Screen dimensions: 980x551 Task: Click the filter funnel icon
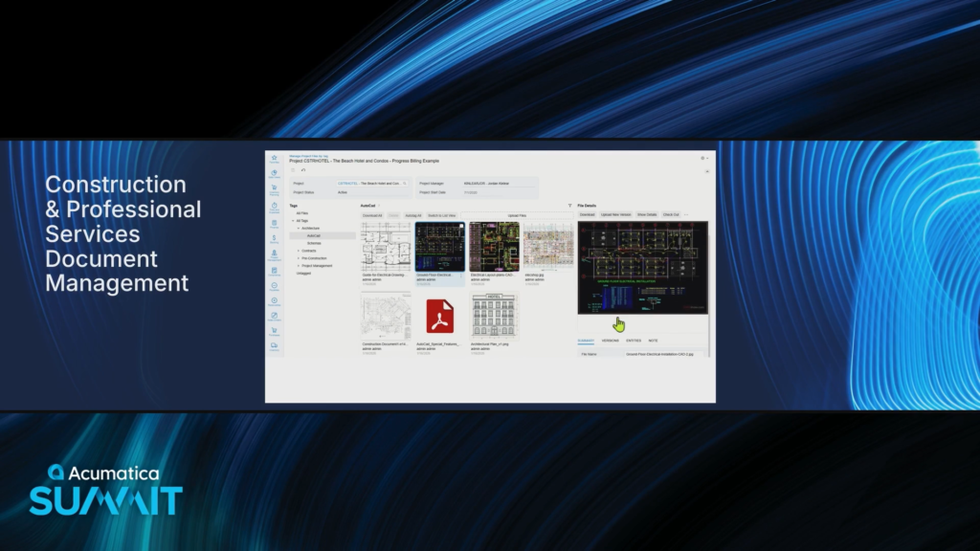pyautogui.click(x=569, y=206)
